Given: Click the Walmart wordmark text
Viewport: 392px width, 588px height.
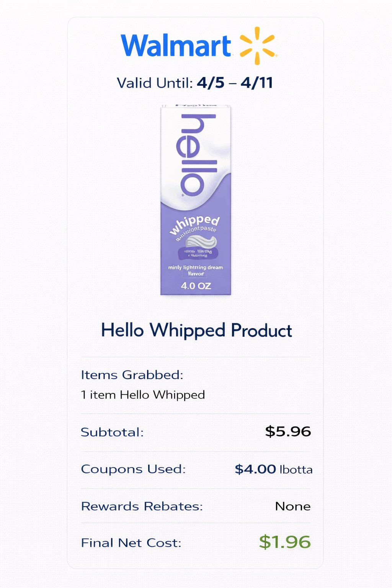Looking at the screenshot, I should coord(176,46).
